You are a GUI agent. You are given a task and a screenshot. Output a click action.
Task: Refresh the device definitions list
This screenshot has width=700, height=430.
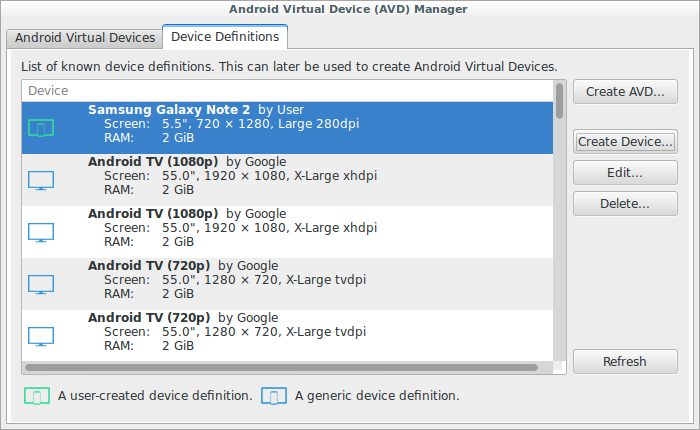(x=625, y=361)
